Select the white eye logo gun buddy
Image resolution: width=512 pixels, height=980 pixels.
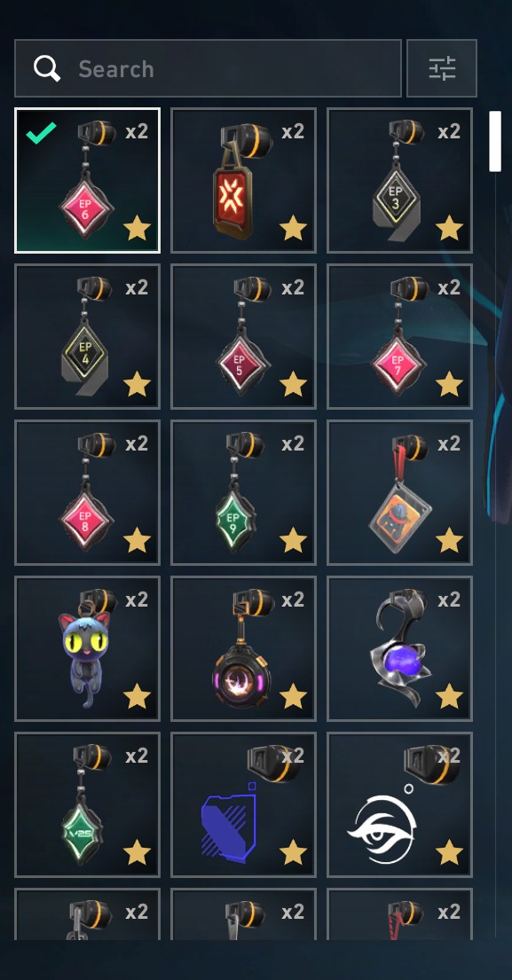(x=399, y=805)
